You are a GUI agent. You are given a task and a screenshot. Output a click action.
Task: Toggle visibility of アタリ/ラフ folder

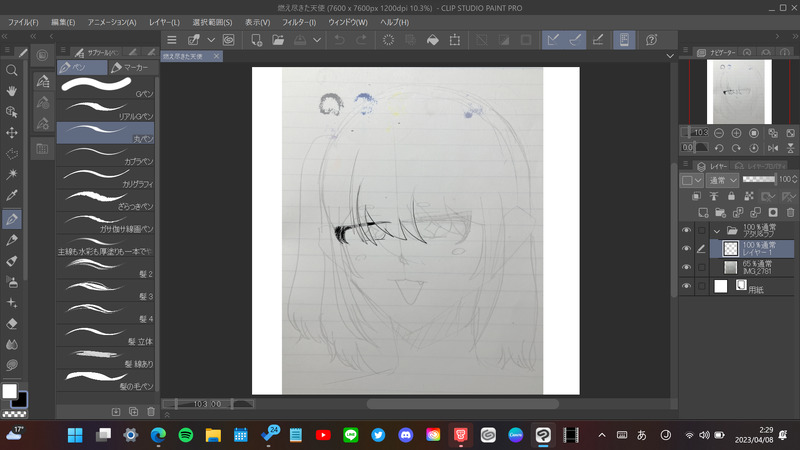pos(686,231)
